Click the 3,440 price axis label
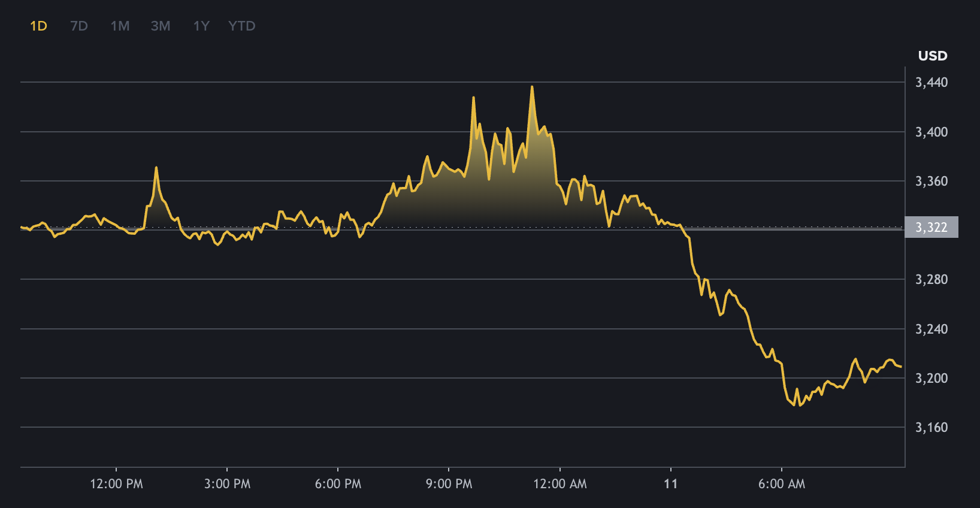Viewport: 980px width, 508px height. coord(931,82)
